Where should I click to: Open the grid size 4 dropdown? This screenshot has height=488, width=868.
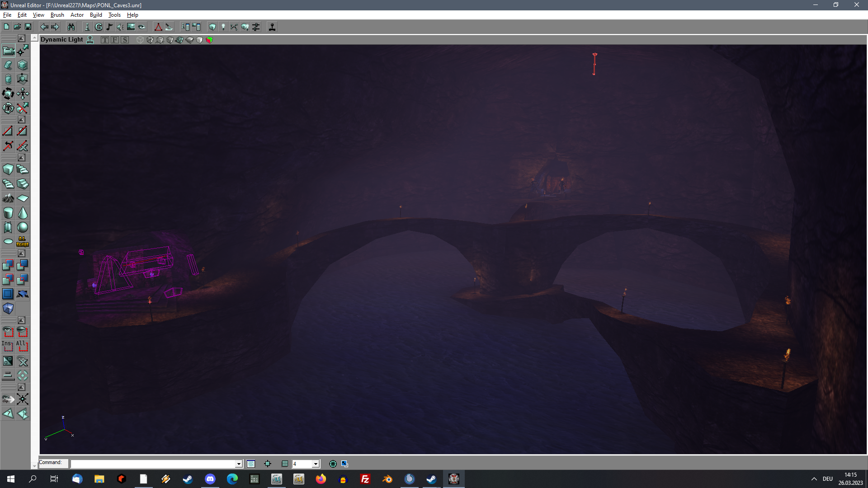click(x=316, y=464)
